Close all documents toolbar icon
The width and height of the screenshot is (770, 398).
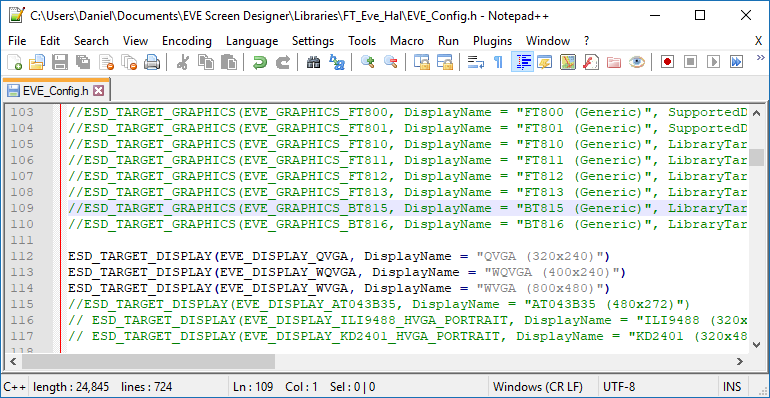(129, 62)
